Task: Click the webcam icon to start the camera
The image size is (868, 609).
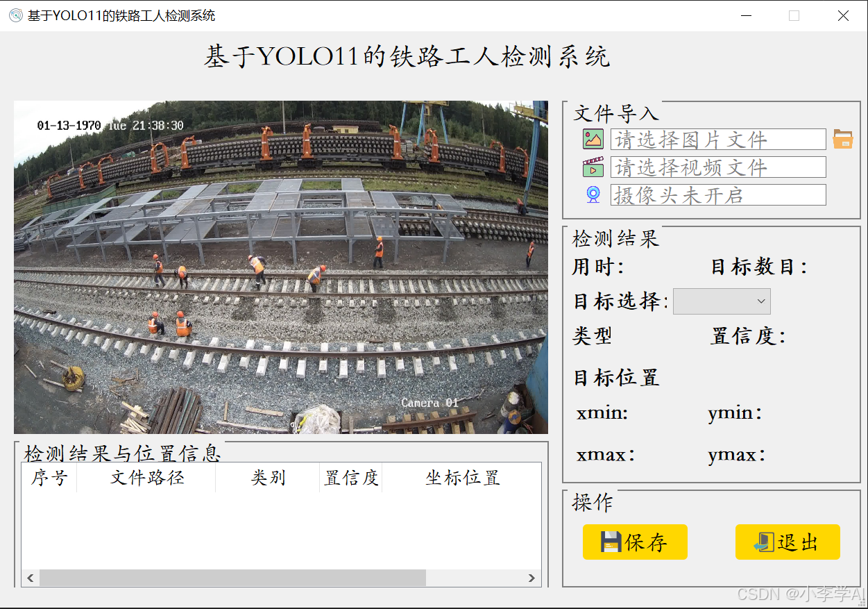Action: coord(592,194)
